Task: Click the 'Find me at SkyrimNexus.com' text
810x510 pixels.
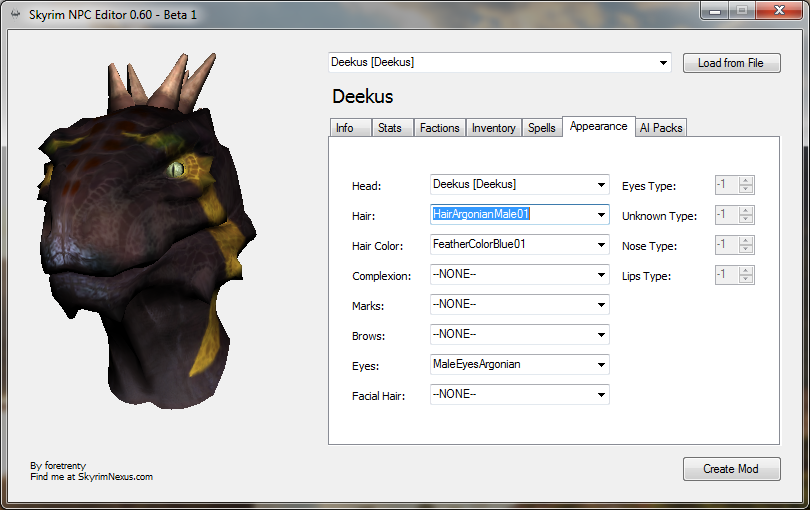Action: tap(91, 477)
